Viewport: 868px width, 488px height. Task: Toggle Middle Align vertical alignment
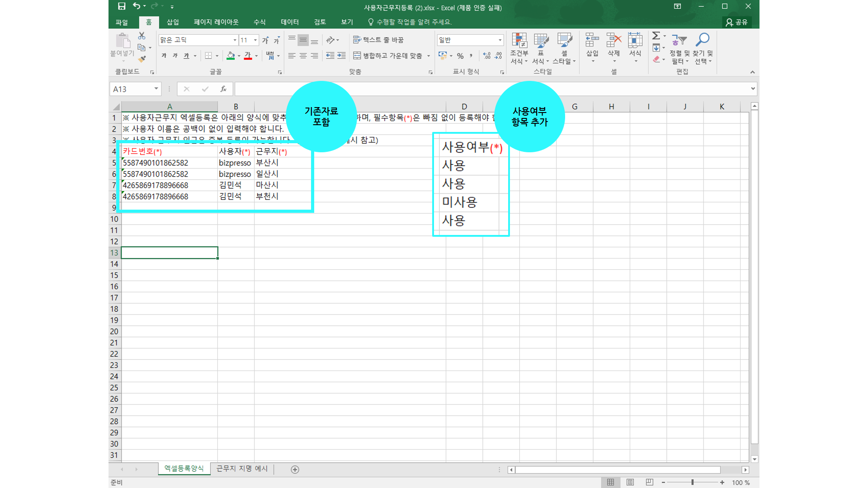(303, 40)
